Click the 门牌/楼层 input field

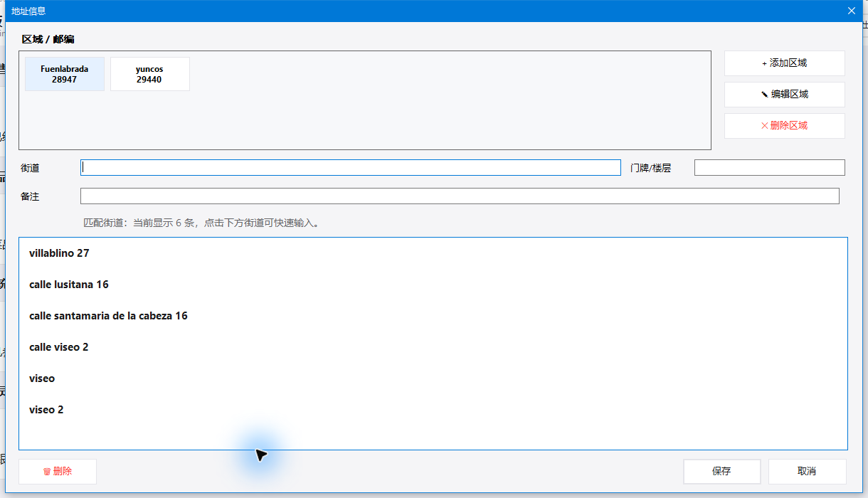[770, 167]
